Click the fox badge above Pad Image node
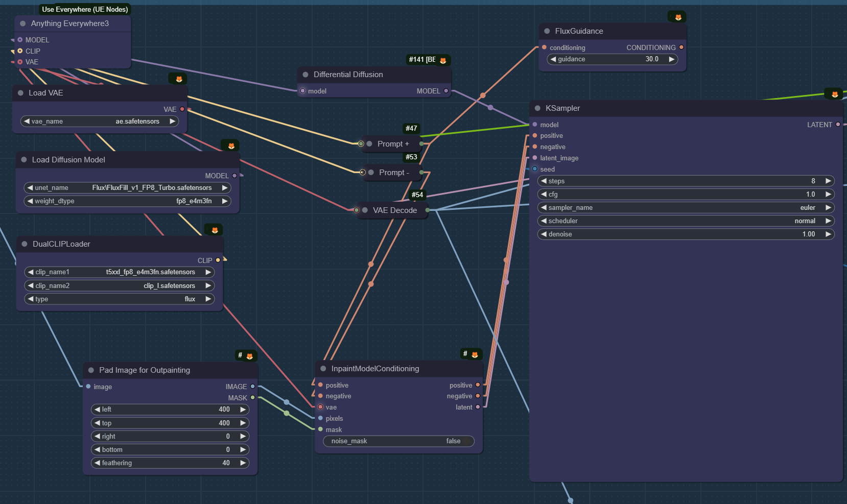Screen dimensions: 847x504 click(x=249, y=356)
